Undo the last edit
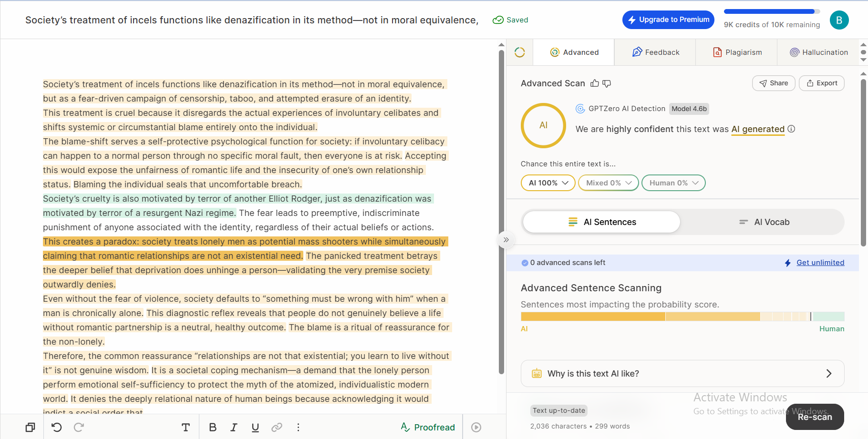Screen dimensions: 868x439 [57, 427]
